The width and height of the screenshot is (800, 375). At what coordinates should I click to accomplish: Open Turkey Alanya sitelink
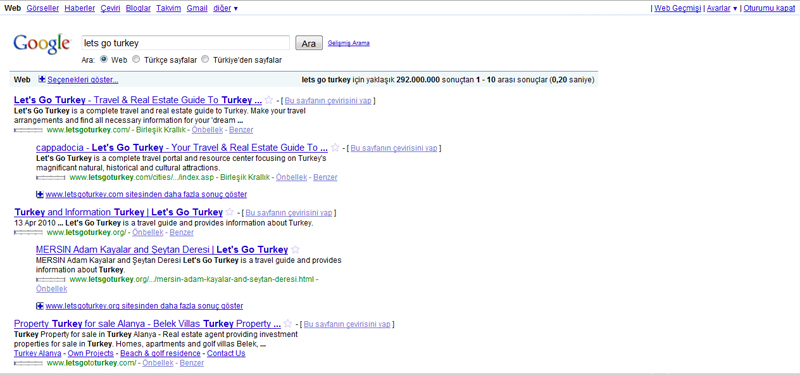coord(38,353)
